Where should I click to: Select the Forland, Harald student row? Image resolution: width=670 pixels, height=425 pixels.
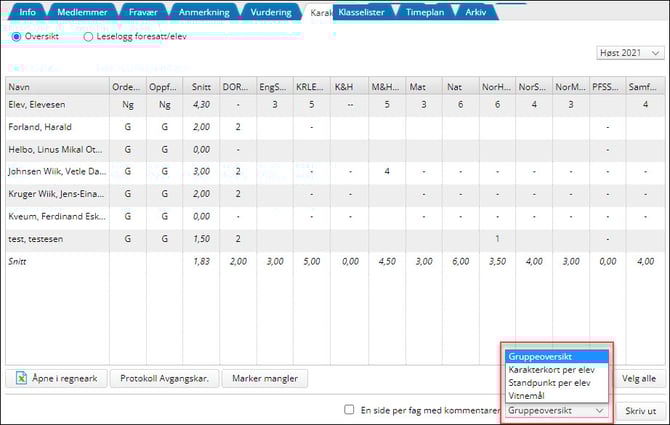click(55, 127)
